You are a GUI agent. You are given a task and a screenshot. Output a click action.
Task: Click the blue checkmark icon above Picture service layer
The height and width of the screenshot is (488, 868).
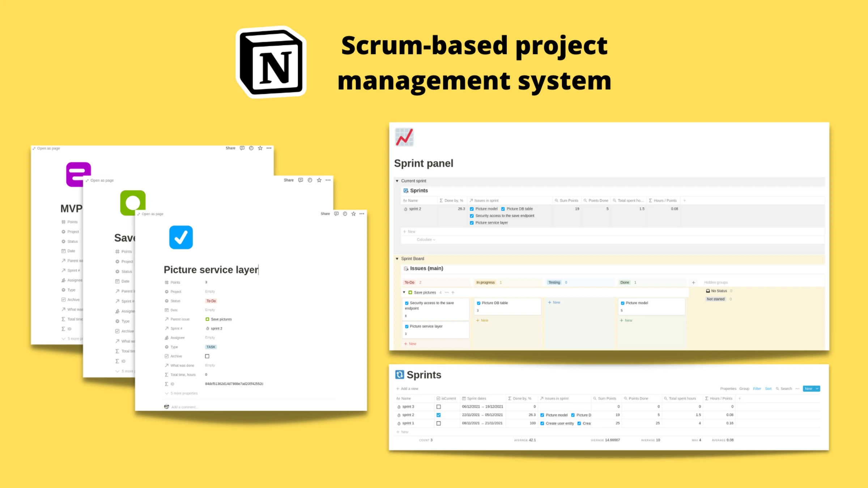[x=181, y=237]
